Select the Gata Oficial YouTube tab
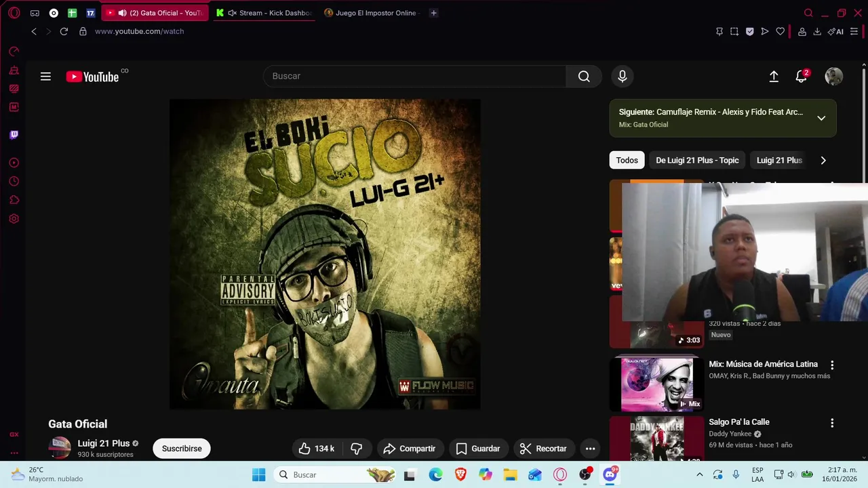868x488 pixels. 155,13
